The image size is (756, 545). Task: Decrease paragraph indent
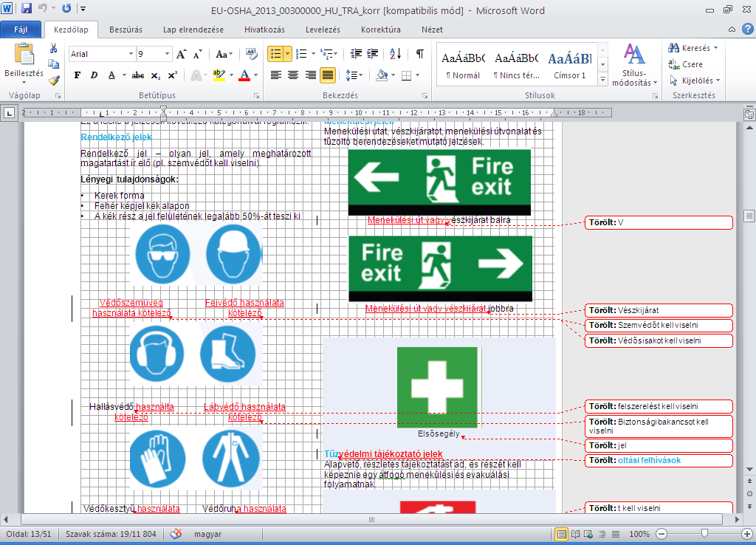356,53
